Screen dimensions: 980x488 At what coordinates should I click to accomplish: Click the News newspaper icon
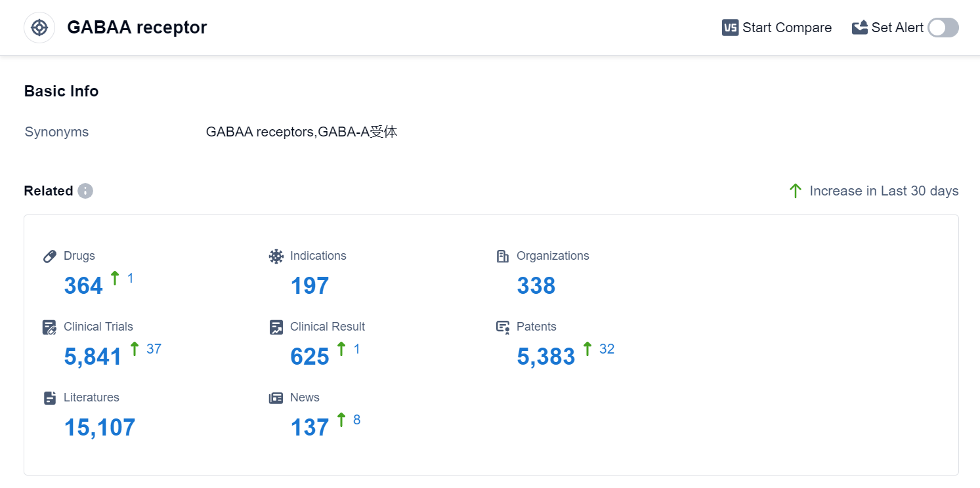[276, 398]
